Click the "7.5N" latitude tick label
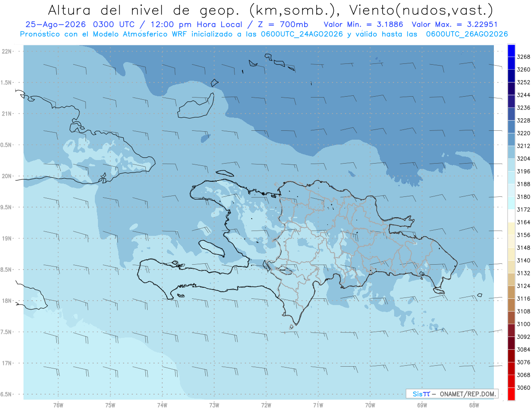This screenshot has height=411, width=532. tap(6, 332)
